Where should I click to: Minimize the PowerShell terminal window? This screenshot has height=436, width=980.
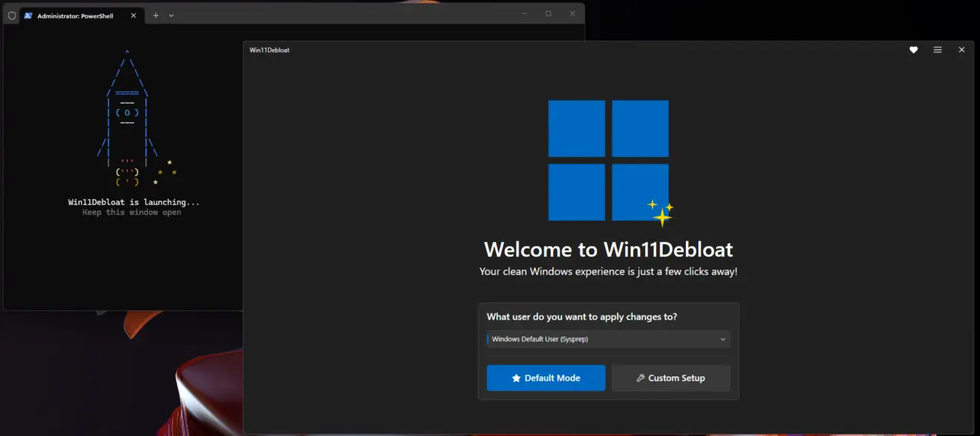click(x=524, y=13)
